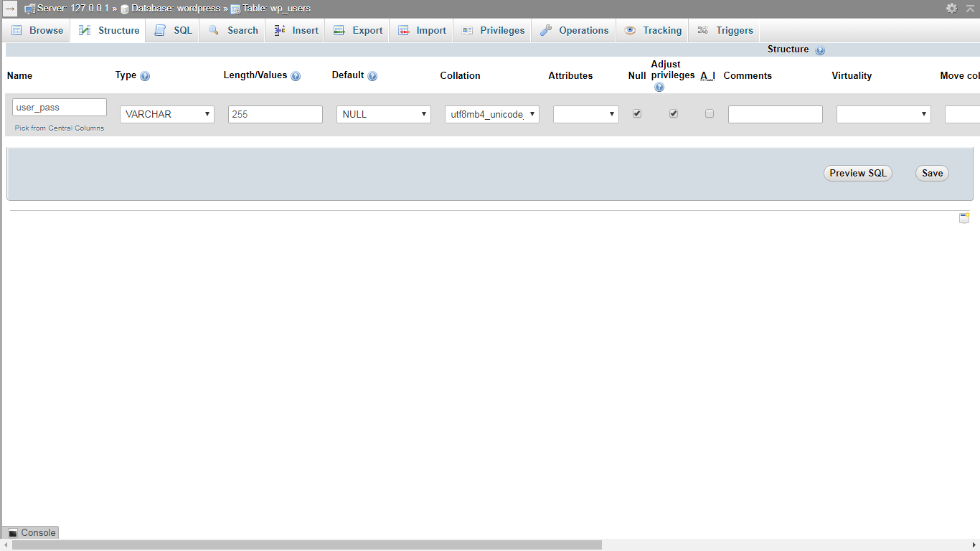The height and width of the screenshot is (551, 980).
Task: Open the Import tab
Action: tap(422, 30)
